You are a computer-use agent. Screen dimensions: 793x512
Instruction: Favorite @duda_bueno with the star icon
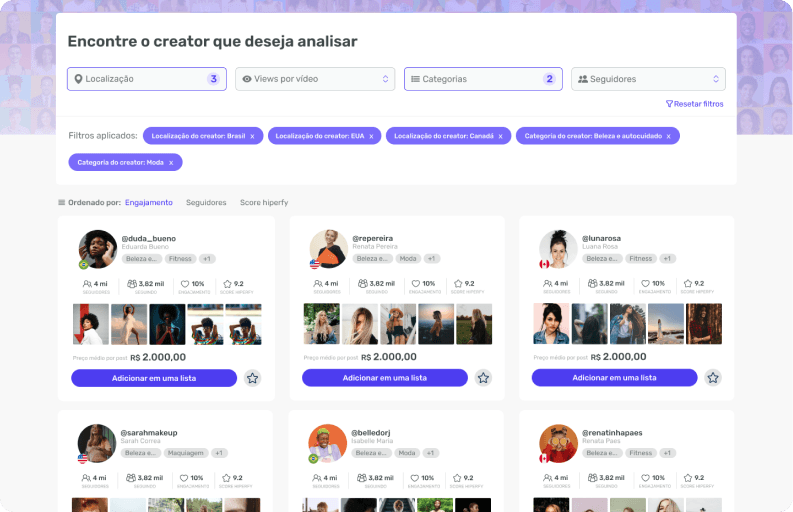[252, 378]
